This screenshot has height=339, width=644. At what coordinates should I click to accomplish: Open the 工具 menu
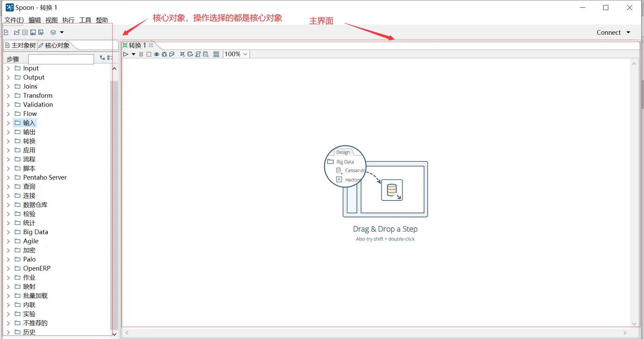click(85, 20)
